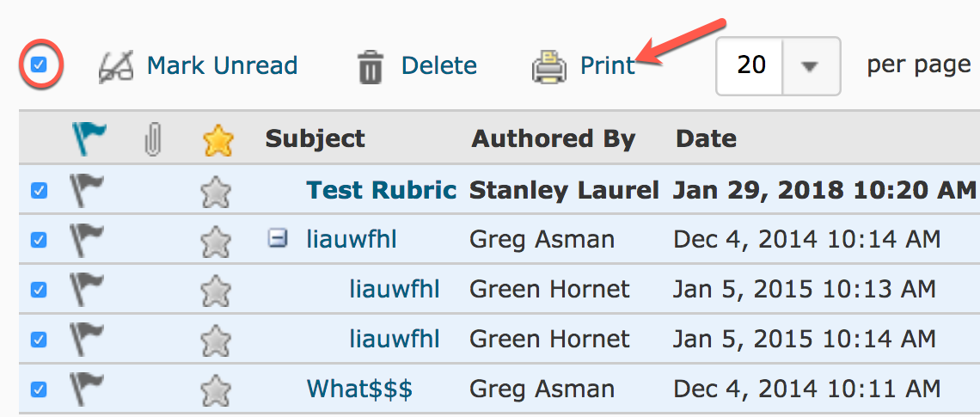Star Greg Asman's liauwfhl post

(x=216, y=241)
